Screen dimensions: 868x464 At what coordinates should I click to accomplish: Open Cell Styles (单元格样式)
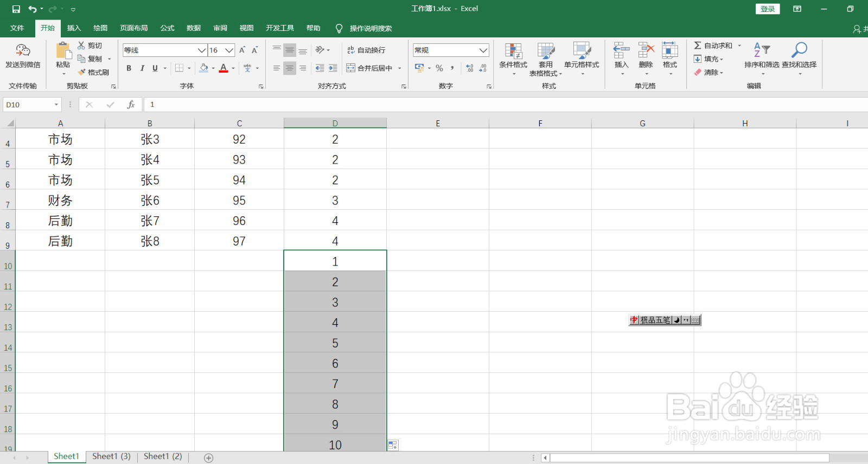coord(582,59)
